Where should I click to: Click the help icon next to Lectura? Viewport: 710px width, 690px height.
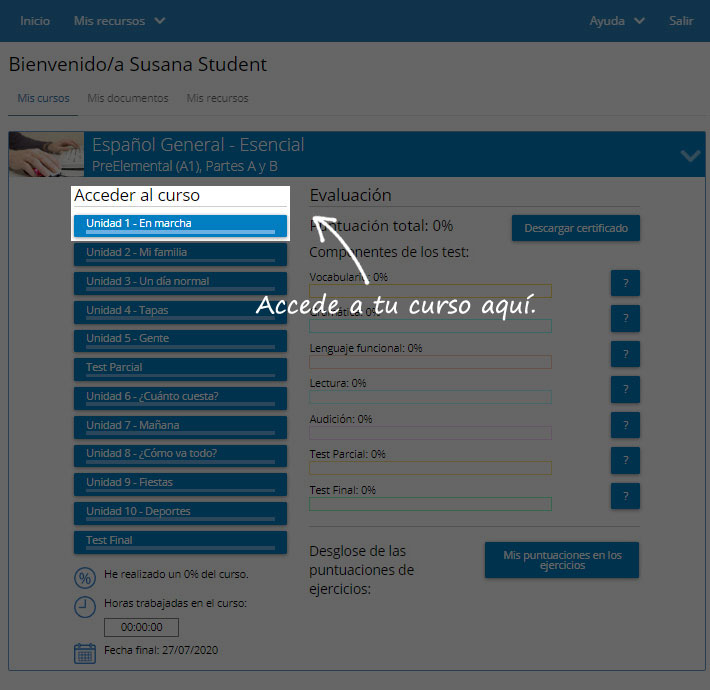click(x=624, y=390)
